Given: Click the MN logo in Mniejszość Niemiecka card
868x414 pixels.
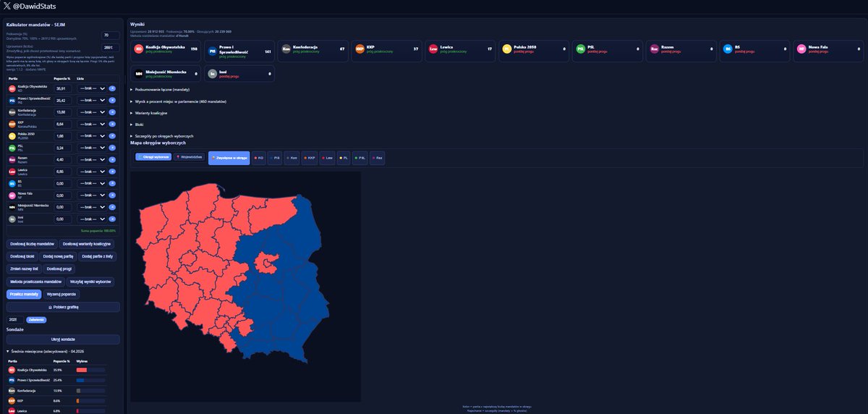Looking at the screenshot, I should (x=139, y=73).
